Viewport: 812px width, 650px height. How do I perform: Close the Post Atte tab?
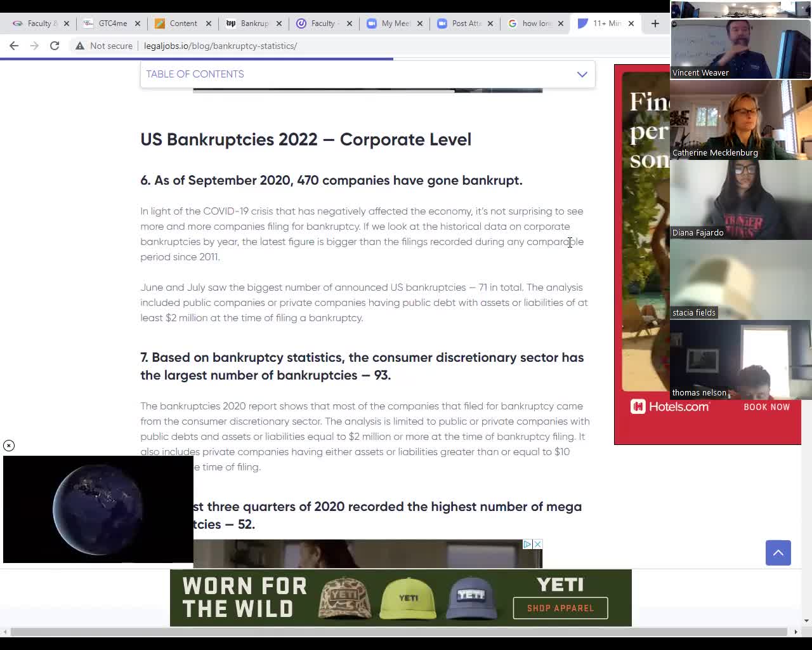click(x=490, y=23)
